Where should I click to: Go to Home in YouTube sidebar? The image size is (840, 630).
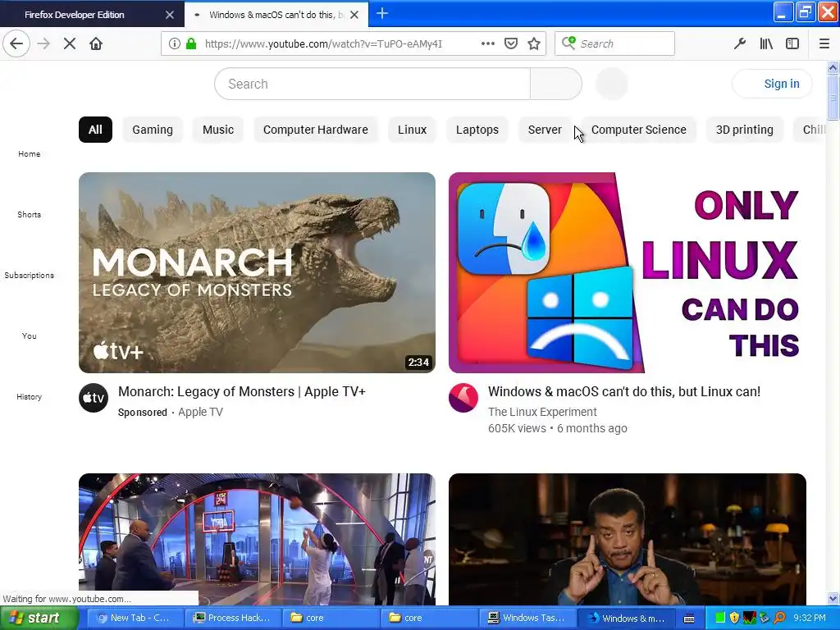pyautogui.click(x=29, y=153)
